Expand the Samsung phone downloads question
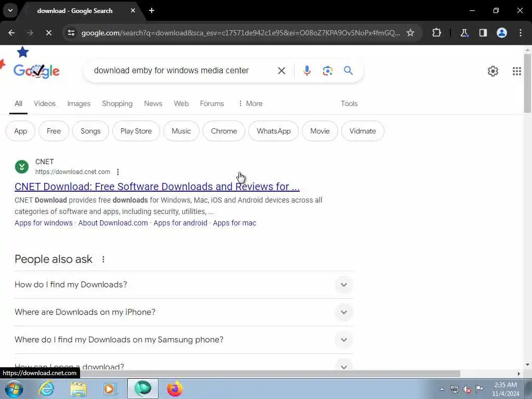532x399 pixels. [x=183, y=340]
